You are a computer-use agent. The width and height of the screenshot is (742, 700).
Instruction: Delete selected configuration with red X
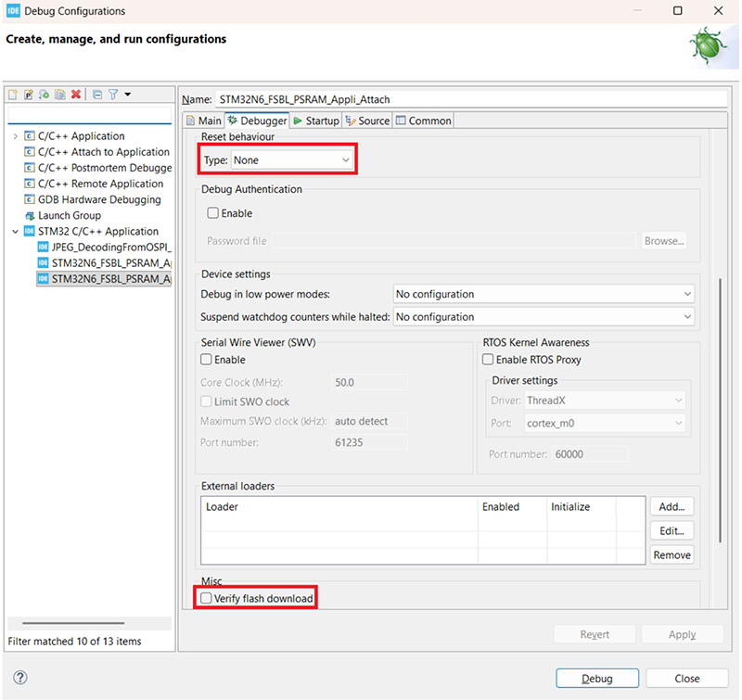(x=75, y=95)
